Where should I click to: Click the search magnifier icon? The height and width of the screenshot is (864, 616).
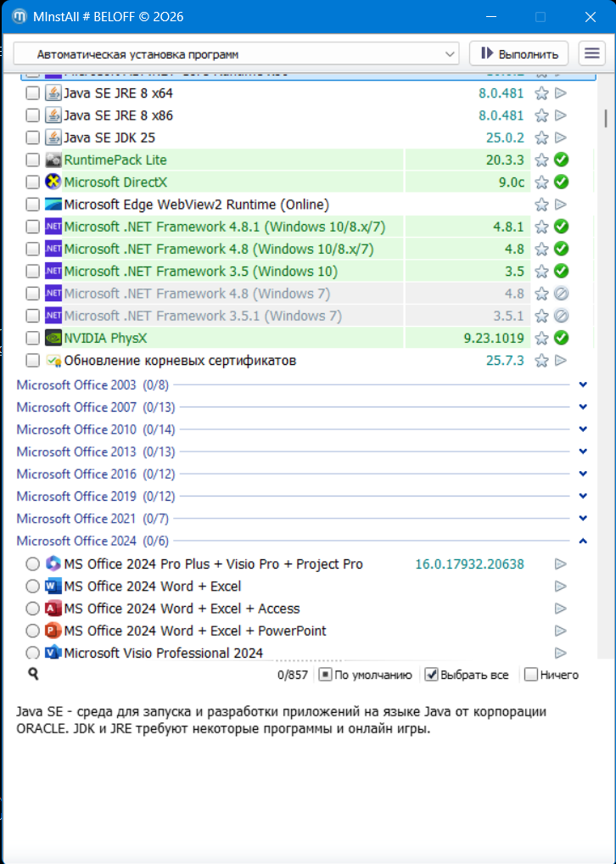point(34,673)
